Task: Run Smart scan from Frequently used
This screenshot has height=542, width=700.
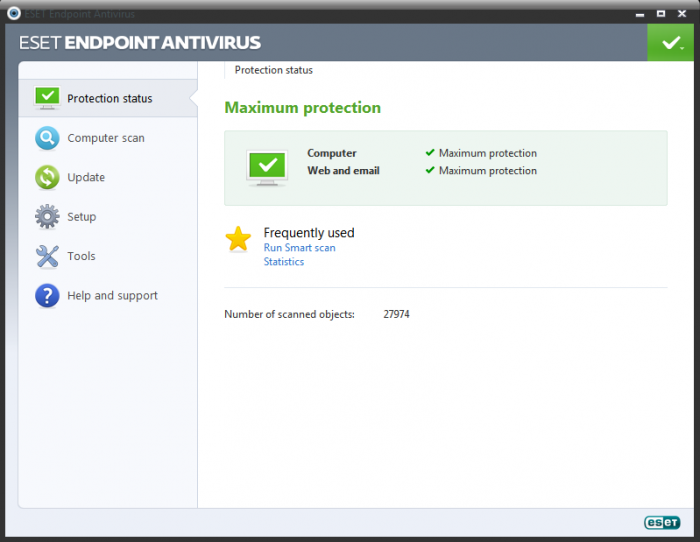Action: click(299, 247)
